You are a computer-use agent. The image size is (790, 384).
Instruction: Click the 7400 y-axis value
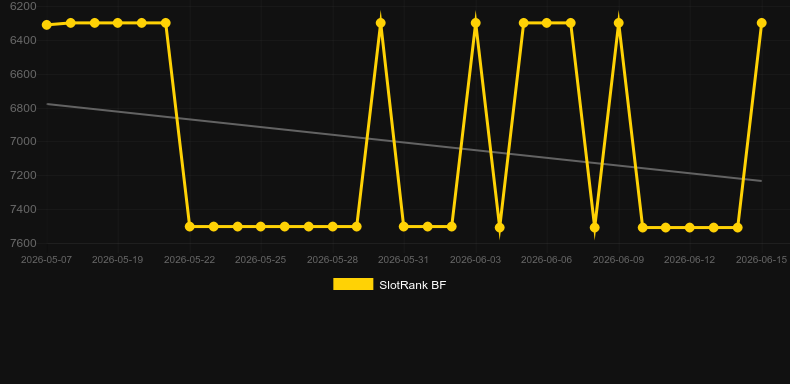click(x=23, y=209)
